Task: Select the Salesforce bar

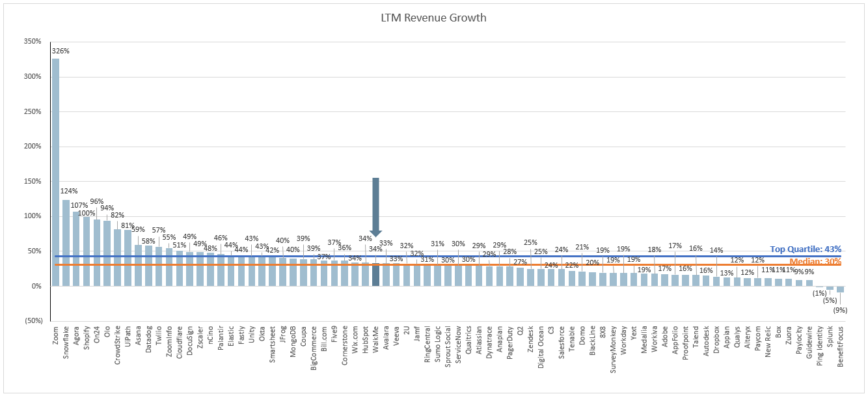Action: 562,277
